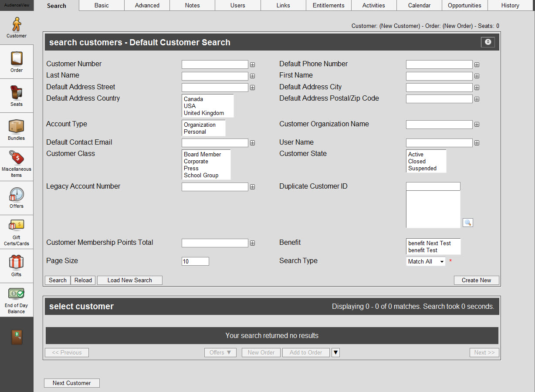The width and height of the screenshot is (535, 392).
Task: Click the New Order button
Action: 261,352
